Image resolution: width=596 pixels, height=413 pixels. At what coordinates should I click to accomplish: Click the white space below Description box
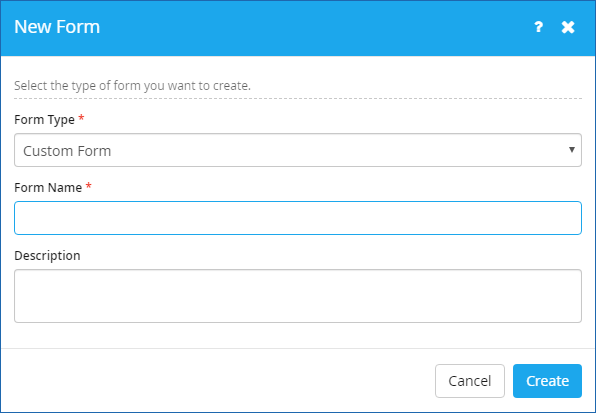298,335
